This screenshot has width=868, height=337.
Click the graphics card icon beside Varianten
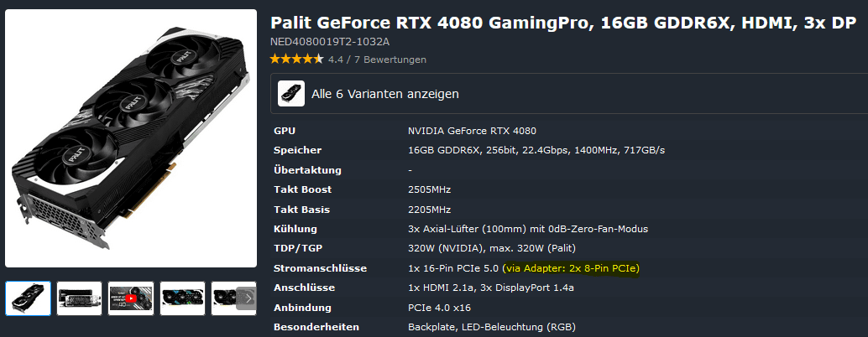pyautogui.click(x=291, y=94)
